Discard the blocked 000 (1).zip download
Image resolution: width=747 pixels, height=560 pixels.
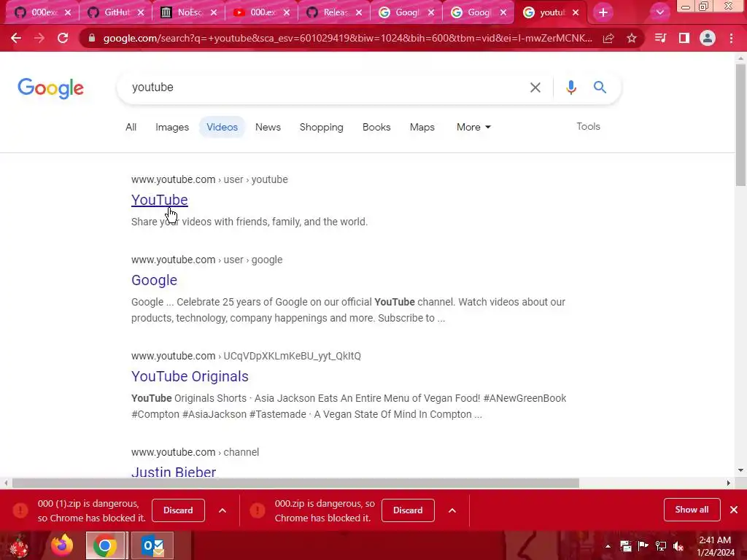pyautogui.click(x=178, y=510)
